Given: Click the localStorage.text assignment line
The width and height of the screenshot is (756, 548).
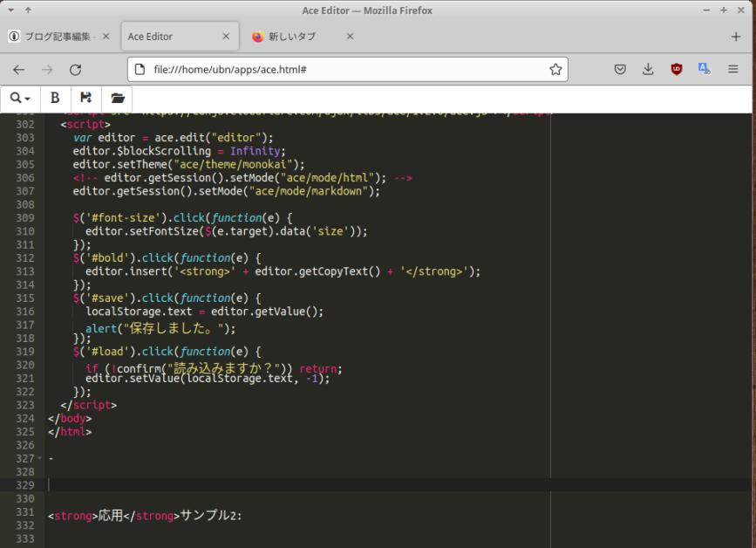Looking at the screenshot, I should tap(204, 312).
